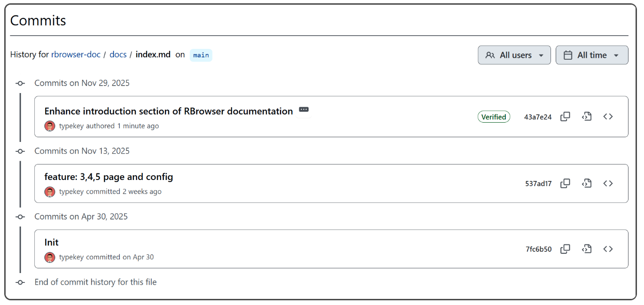Open the Init commit title
The width and height of the screenshot is (644, 305).
click(51, 242)
